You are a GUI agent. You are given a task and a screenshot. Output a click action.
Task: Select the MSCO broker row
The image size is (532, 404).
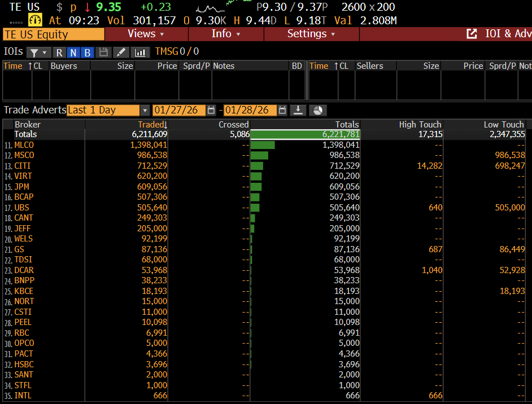click(x=265, y=155)
